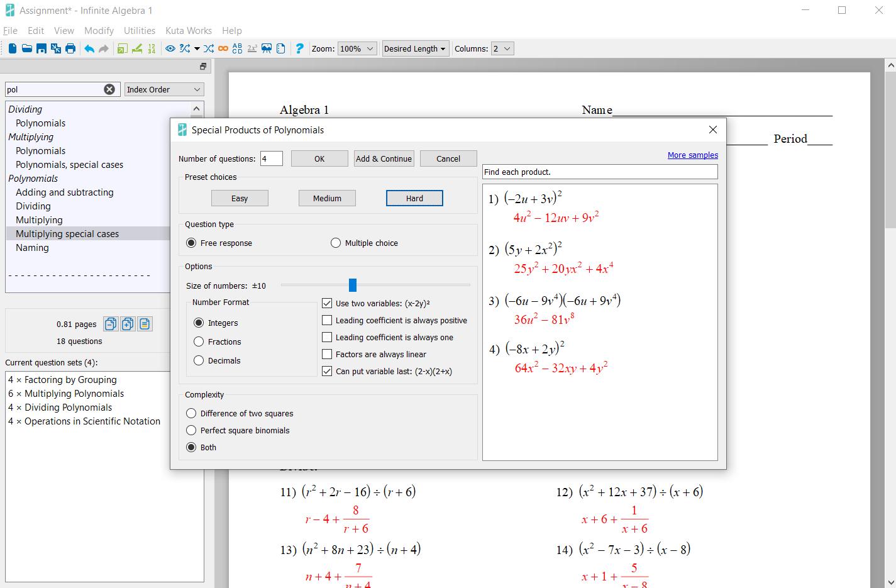Uncheck Use two variables option
896x588 pixels.
327,303
